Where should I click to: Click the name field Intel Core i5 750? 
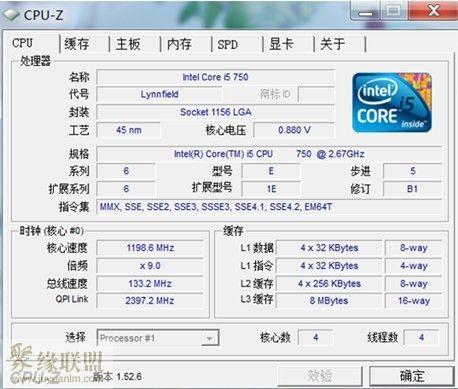click(x=215, y=77)
